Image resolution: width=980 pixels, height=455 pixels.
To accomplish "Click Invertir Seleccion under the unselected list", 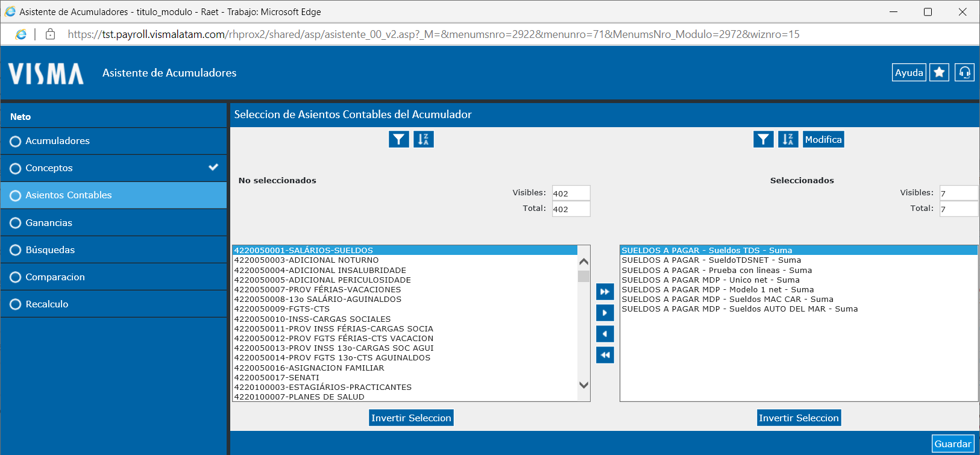I will [x=411, y=418].
